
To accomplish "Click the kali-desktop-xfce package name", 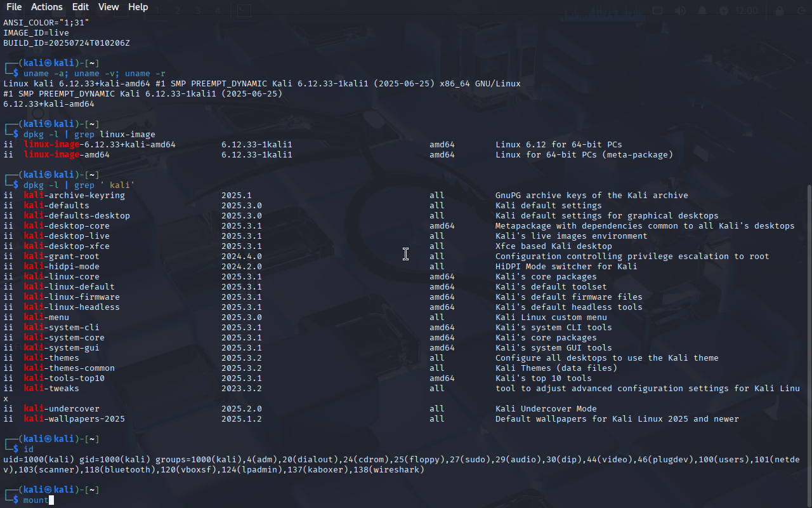I will click(67, 246).
